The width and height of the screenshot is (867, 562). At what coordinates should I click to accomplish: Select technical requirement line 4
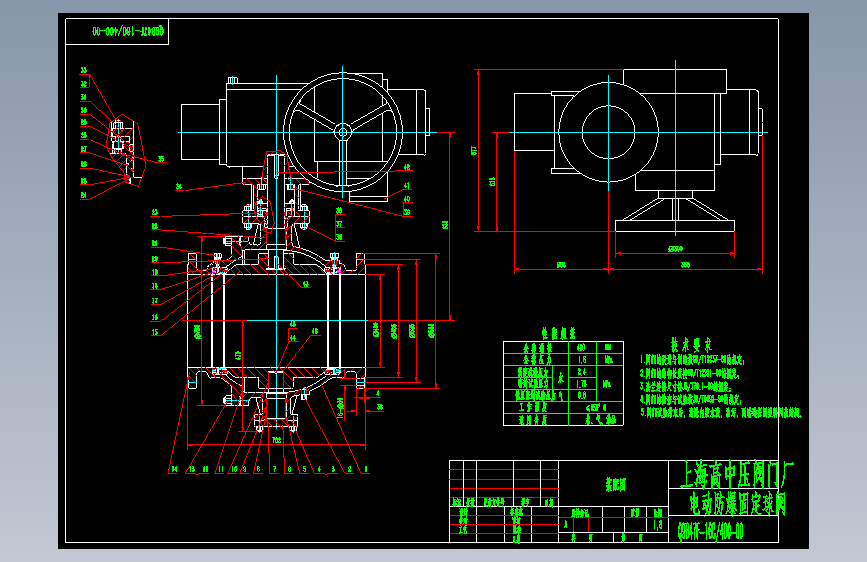pyautogui.click(x=691, y=399)
